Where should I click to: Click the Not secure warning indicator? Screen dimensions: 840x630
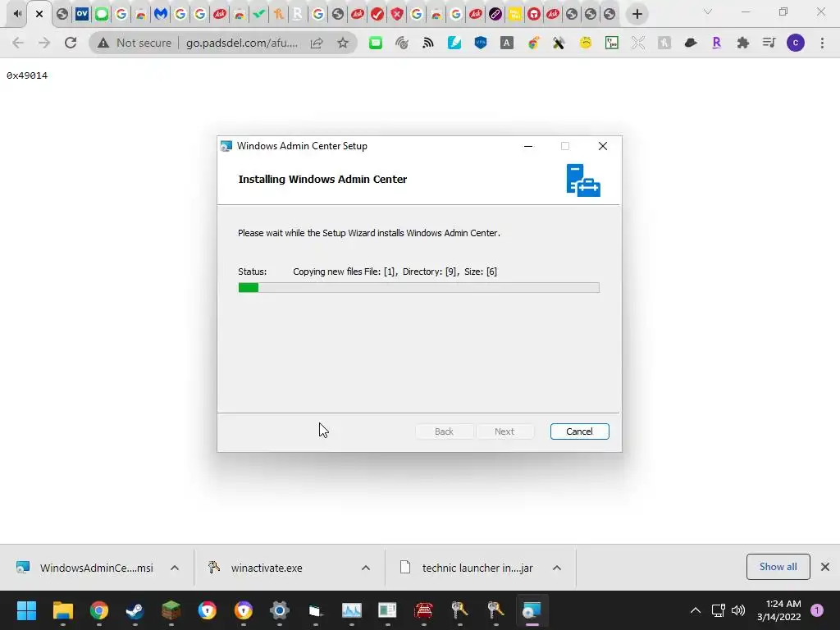pyautogui.click(x=135, y=43)
